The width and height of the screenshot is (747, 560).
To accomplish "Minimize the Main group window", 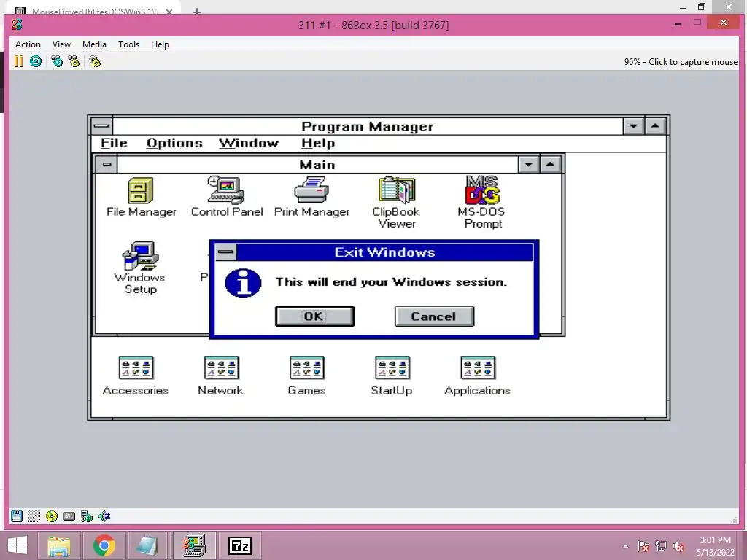I will click(x=529, y=164).
